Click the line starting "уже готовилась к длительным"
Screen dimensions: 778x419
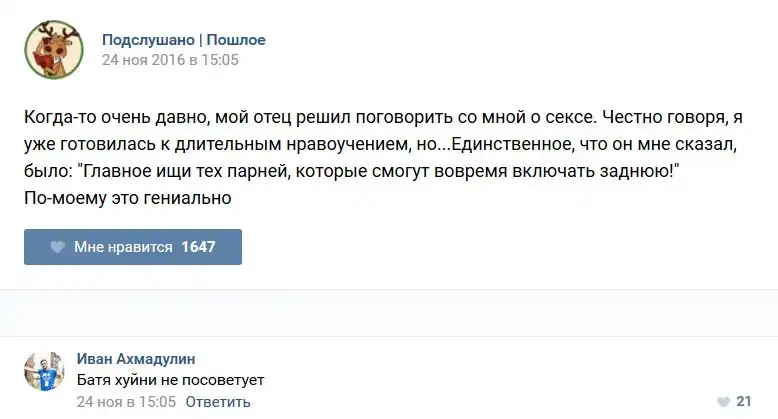pos(379,144)
